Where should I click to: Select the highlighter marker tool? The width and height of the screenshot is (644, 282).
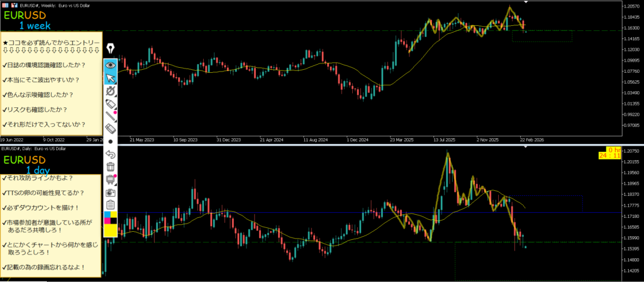[111, 103]
